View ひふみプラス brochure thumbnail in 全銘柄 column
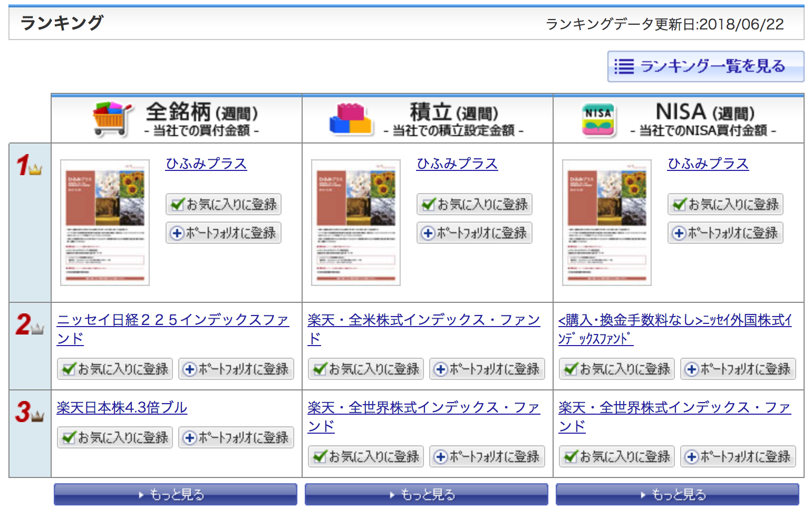 (105, 223)
